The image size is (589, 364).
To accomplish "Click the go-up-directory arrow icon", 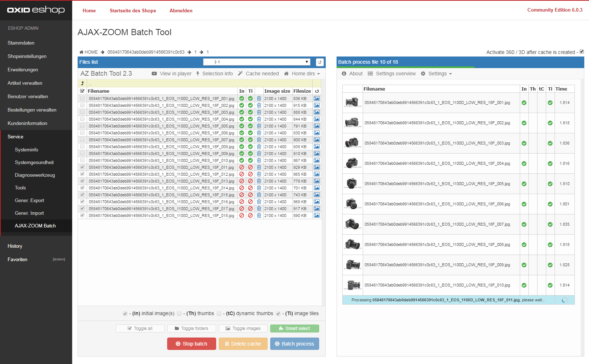I will 82,83.
